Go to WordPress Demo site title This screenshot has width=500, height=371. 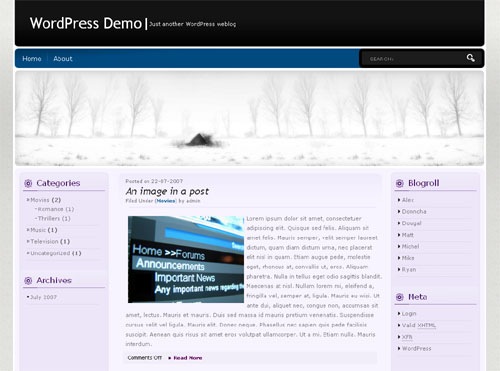[86, 23]
